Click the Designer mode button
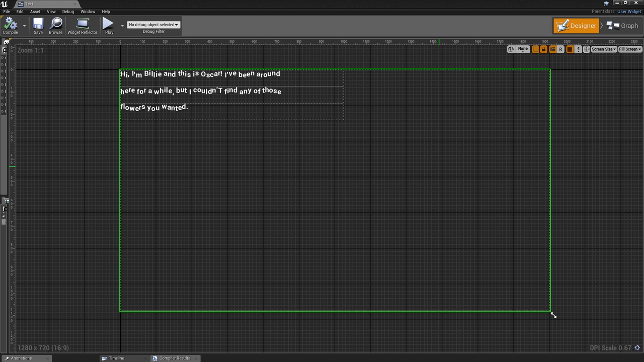The width and height of the screenshot is (644, 362). (x=577, y=26)
